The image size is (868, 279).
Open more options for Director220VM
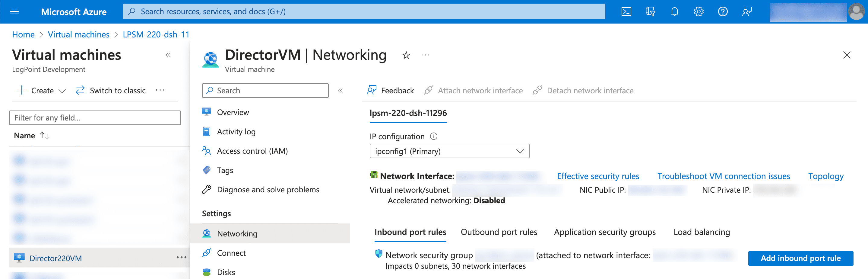181,257
